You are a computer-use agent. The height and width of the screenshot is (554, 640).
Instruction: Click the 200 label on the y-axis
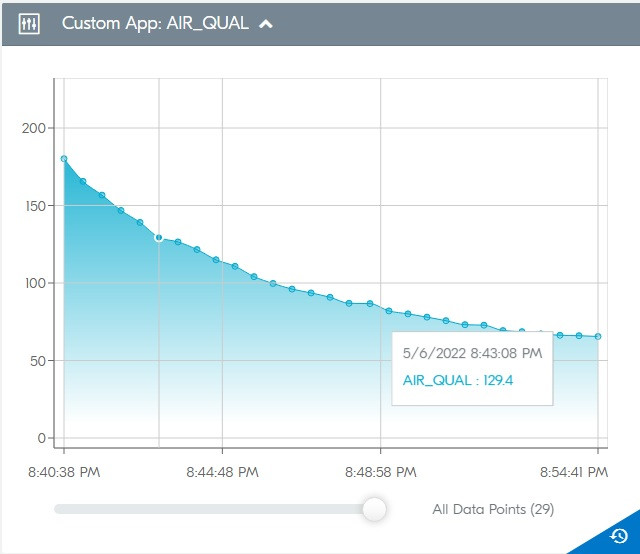tap(33, 128)
